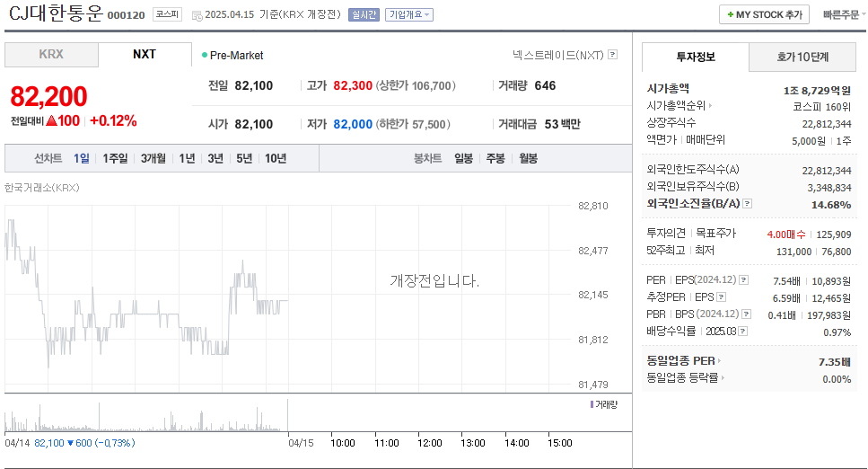Expand the 빠른주문 menu
The image size is (868, 469).
(844, 15)
